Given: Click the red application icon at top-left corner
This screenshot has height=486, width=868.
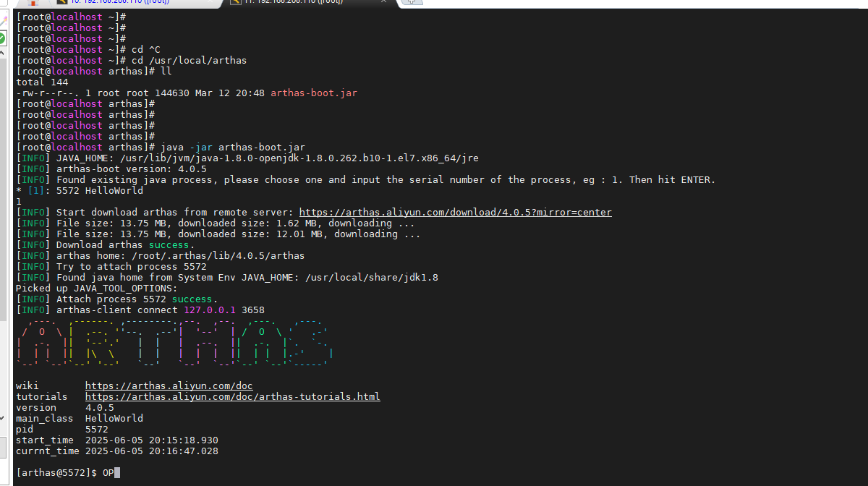Looking at the screenshot, I should [32, 4].
